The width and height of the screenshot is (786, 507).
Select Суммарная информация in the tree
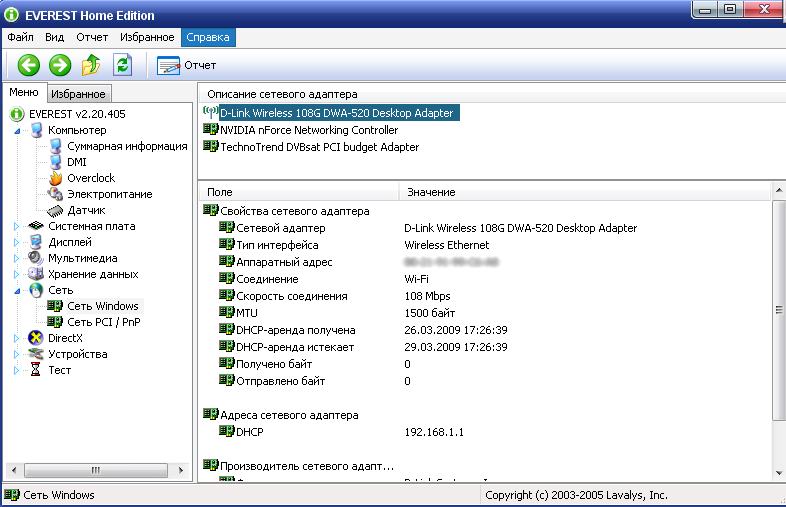[127, 146]
